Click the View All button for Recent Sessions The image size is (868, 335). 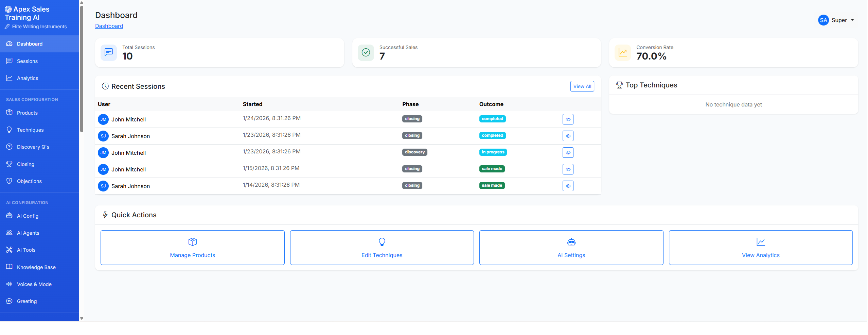(582, 86)
